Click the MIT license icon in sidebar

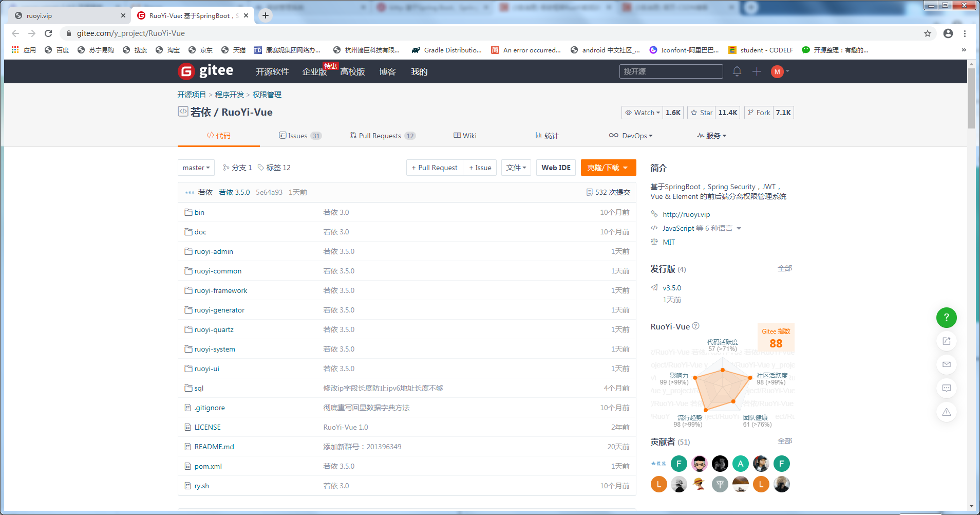point(654,242)
